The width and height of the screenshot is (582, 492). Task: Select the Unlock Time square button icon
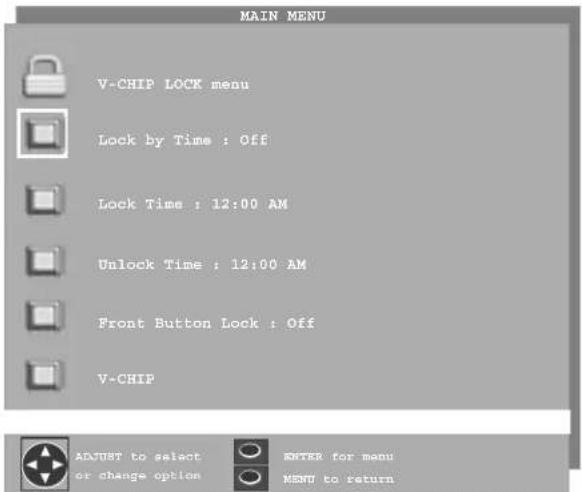click(x=44, y=261)
